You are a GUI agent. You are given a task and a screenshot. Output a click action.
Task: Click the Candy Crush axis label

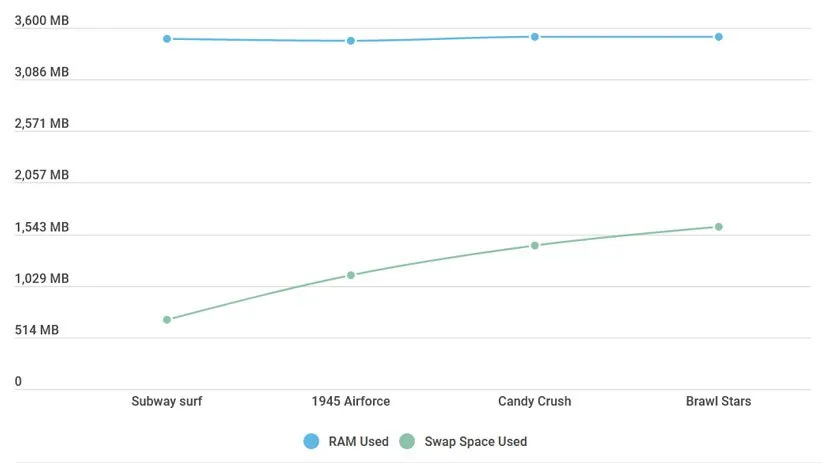[x=535, y=401]
